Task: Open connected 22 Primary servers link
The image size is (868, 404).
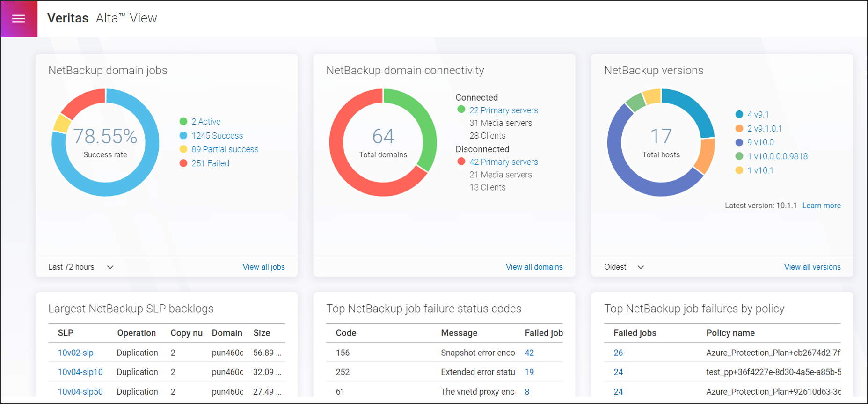Action: [x=503, y=110]
